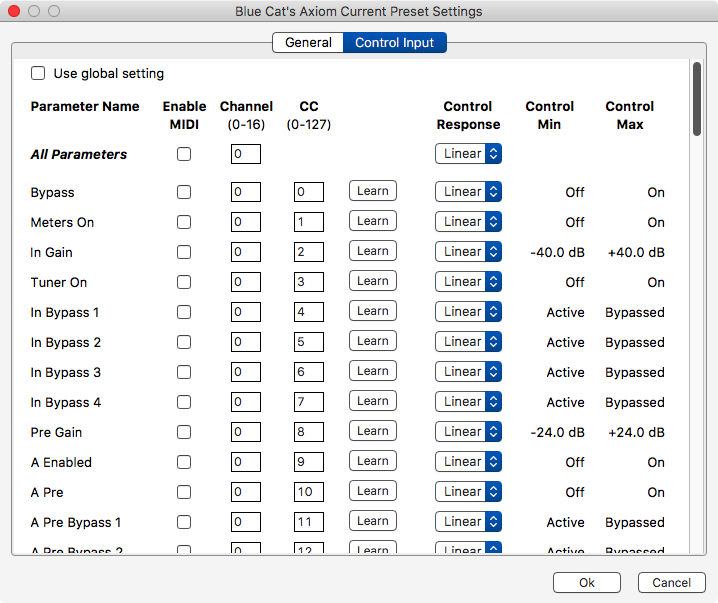Click Learn for A Pre
Viewport: 718px width, 603px height.
point(373,491)
